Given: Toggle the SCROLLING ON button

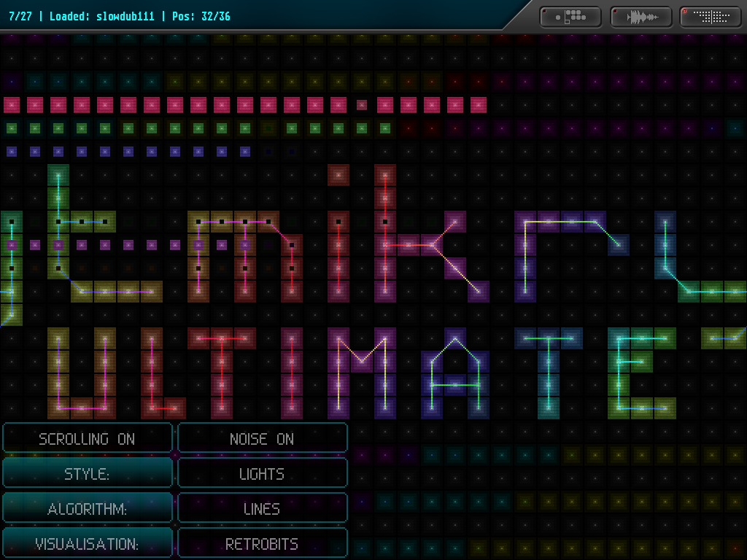Looking at the screenshot, I should pos(88,438).
